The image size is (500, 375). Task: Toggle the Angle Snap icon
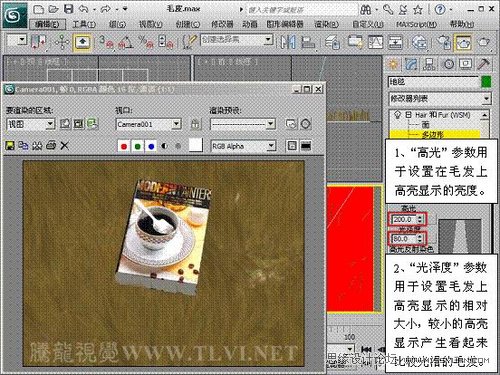click(126, 42)
